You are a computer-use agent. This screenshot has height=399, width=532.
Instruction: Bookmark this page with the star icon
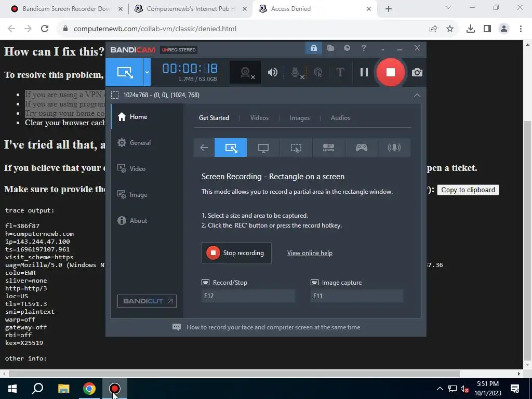click(x=450, y=29)
